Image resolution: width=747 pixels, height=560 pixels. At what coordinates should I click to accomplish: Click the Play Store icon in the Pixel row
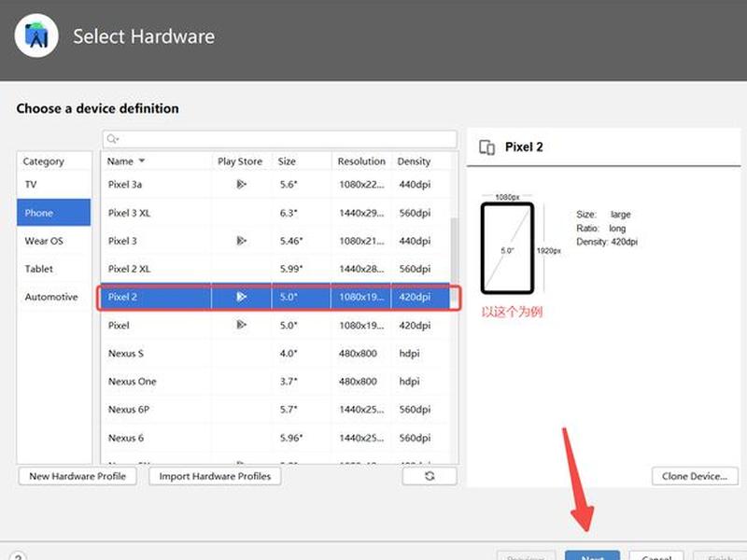tap(241, 325)
